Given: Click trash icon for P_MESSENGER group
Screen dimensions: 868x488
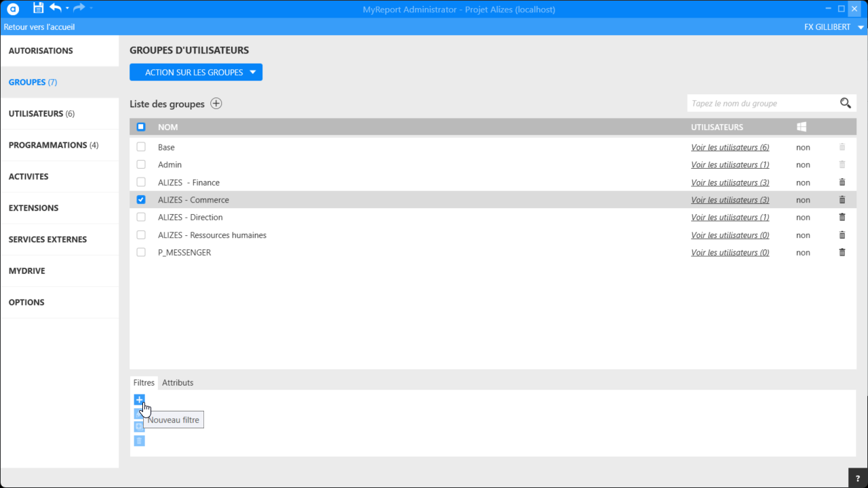Looking at the screenshot, I should (842, 252).
